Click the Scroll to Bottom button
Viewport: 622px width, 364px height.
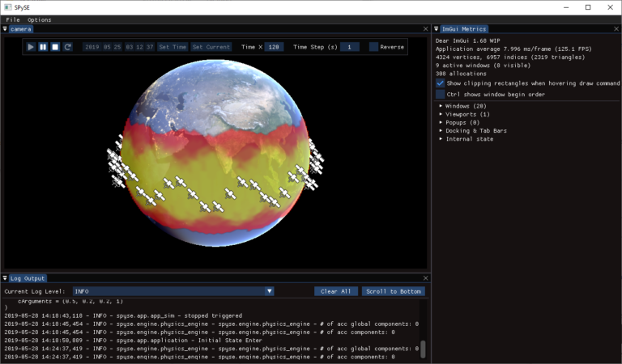[393, 291]
